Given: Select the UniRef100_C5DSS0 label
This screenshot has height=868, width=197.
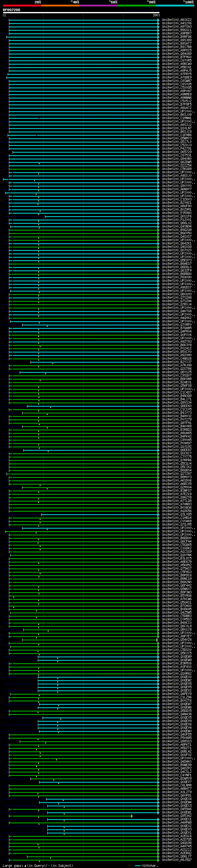Looking at the screenshot, I should [x=177, y=650].
